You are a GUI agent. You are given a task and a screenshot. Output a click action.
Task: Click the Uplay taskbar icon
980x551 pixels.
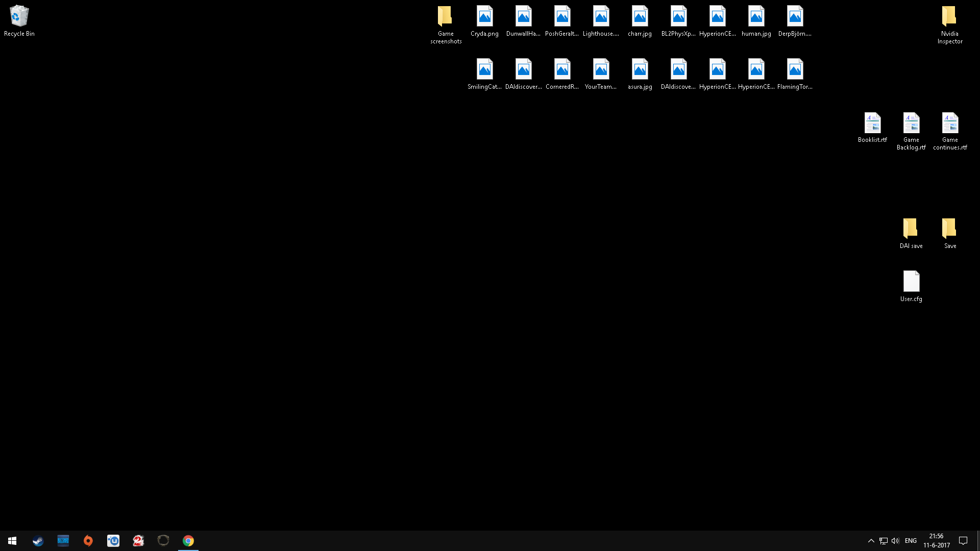coord(113,541)
